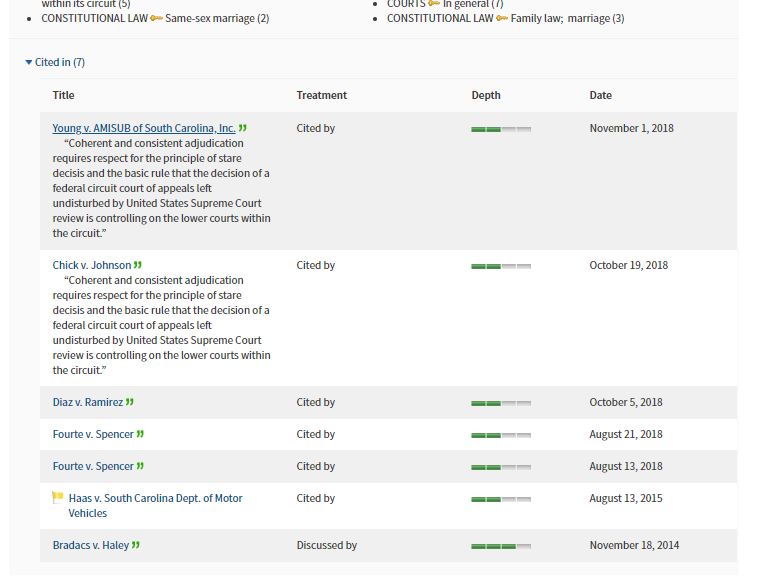The image size is (757, 586).
Task: Select Family law; marriage (3) topic
Action: tap(567, 18)
